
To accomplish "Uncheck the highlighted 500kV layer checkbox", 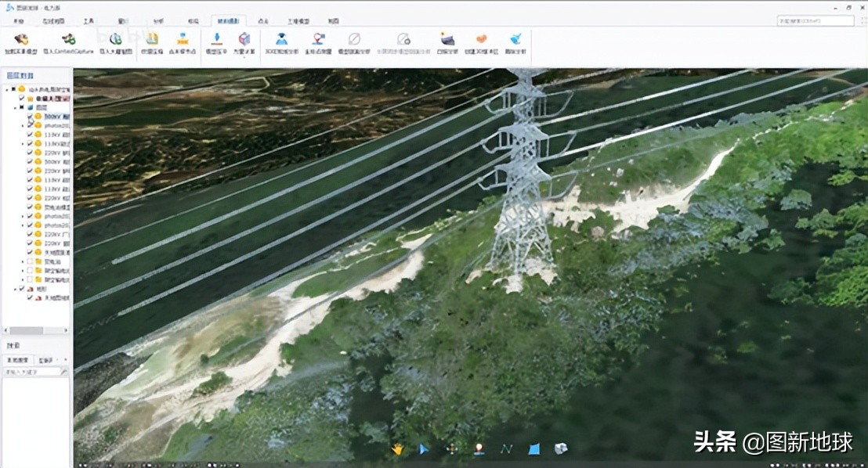I will click(30, 117).
